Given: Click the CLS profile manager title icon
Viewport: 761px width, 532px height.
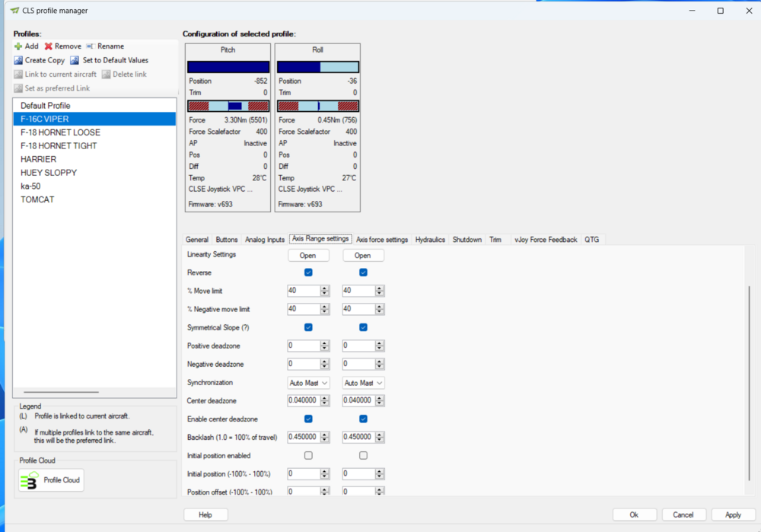Looking at the screenshot, I should pyautogui.click(x=14, y=10).
